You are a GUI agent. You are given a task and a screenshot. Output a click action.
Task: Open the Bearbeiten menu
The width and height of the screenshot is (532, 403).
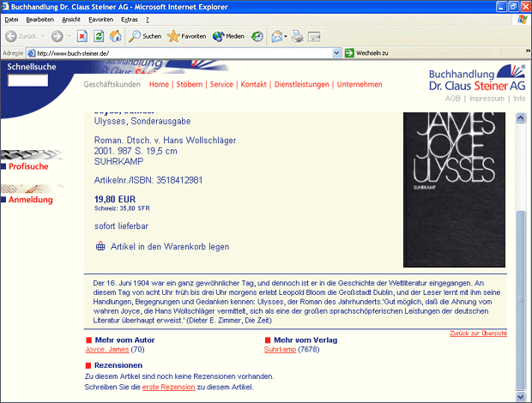40,20
